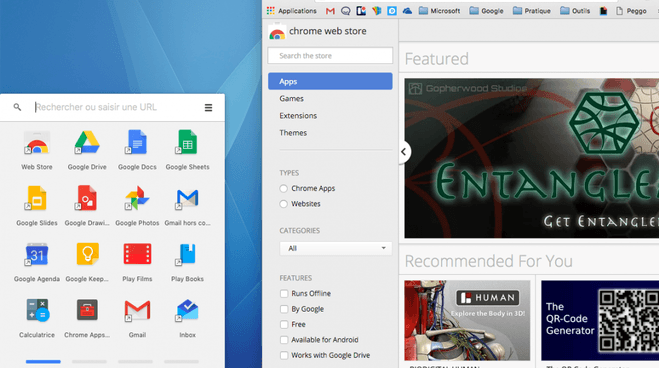The height and width of the screenshot is (368, 659).
Task: Select the Chrome Apps radio button
Action: 284,189
